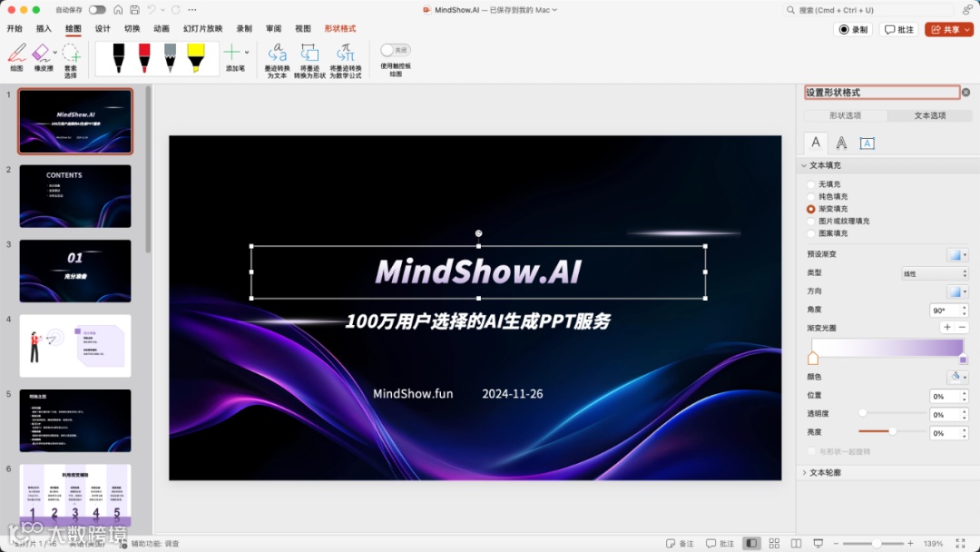The height and width of the screenshot is (552, 980).
Task: Toggle 与形状一起旋转 checkbox
Action: pyautogui.click(x=811, y=451)
